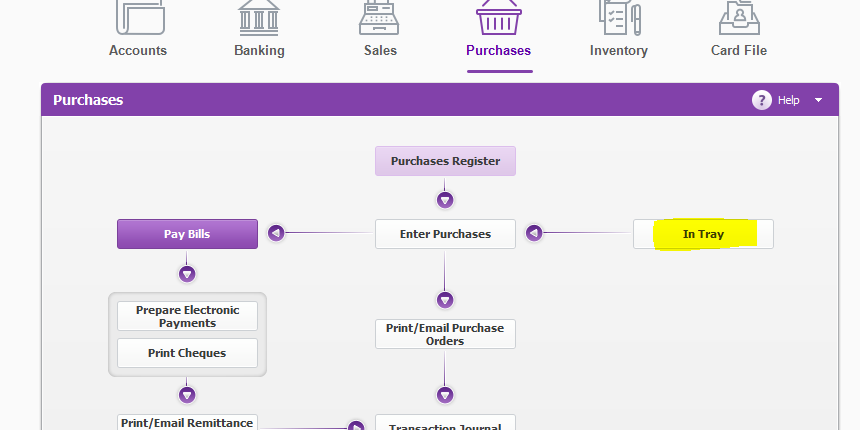Click the Help question mark icon
The image size is (860, 430).
[761, 100]
